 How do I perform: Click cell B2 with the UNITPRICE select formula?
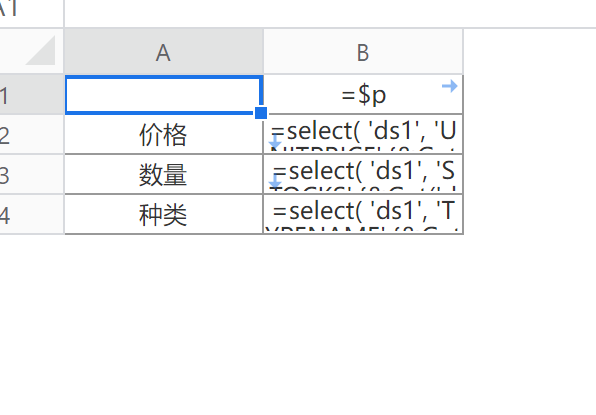click(x=363, y=135)
